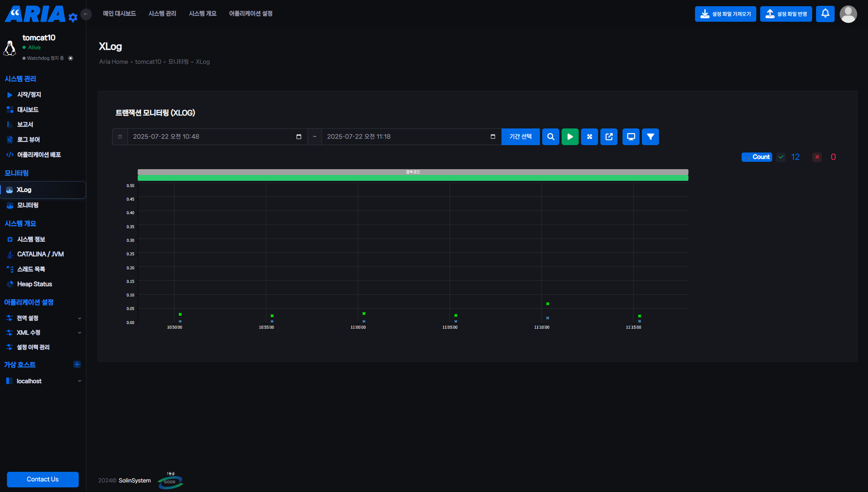868x492 pixels.
Task: Click the Watchdog status gear toggle
Action: click(x=71, y=58)
